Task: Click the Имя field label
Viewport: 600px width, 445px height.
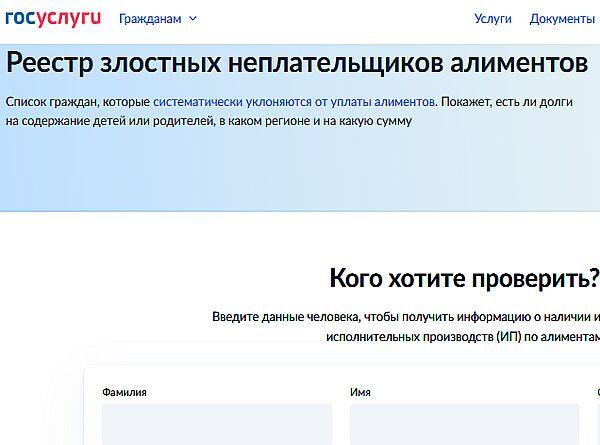Action: click(360, 393)
